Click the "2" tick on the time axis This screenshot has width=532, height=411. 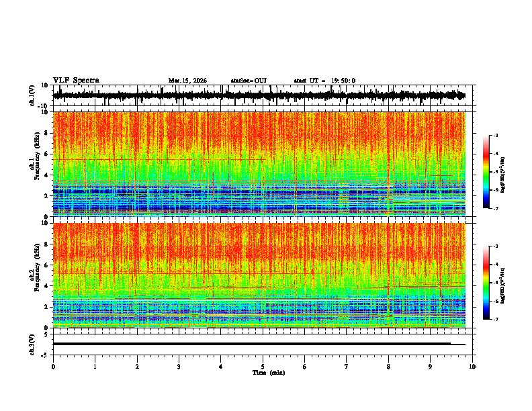coord(137,367)
